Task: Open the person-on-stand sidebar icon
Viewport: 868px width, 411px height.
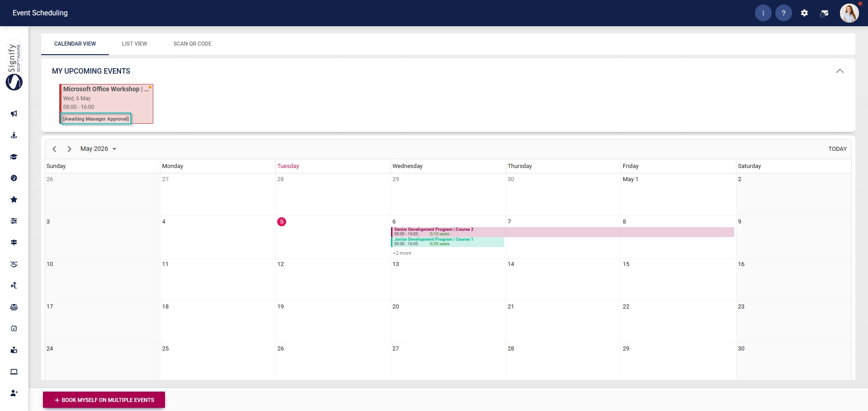Action: (14, 135)
